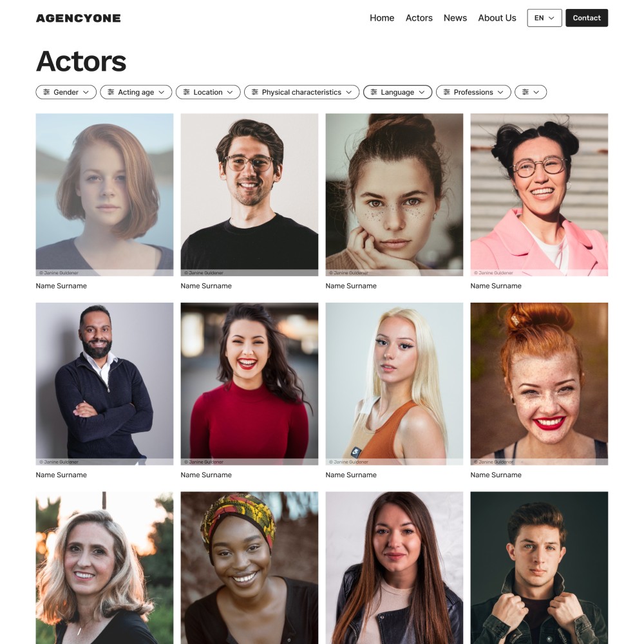The width and height of the screenshot is (644, 644).
Task: Open the About Us page
Action: tap(497, 18)
